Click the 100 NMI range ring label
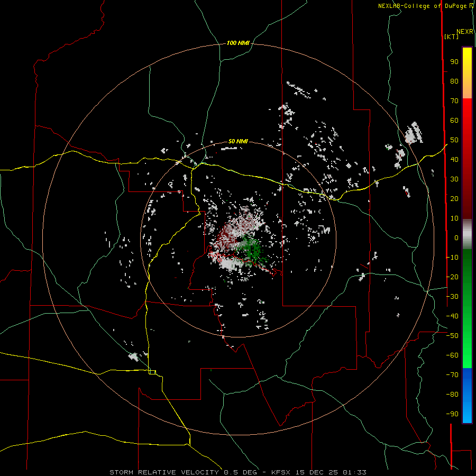Viewport: 476px width, 476px height. point(238,43)
